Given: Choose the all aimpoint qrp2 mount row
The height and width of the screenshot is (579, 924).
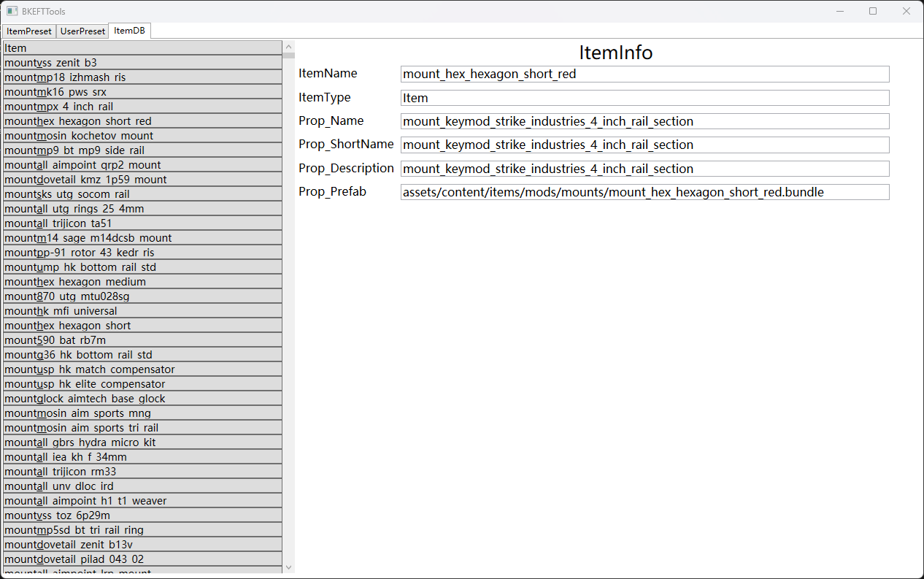Looking at the screenshot, I should click(x=142, y=165).
